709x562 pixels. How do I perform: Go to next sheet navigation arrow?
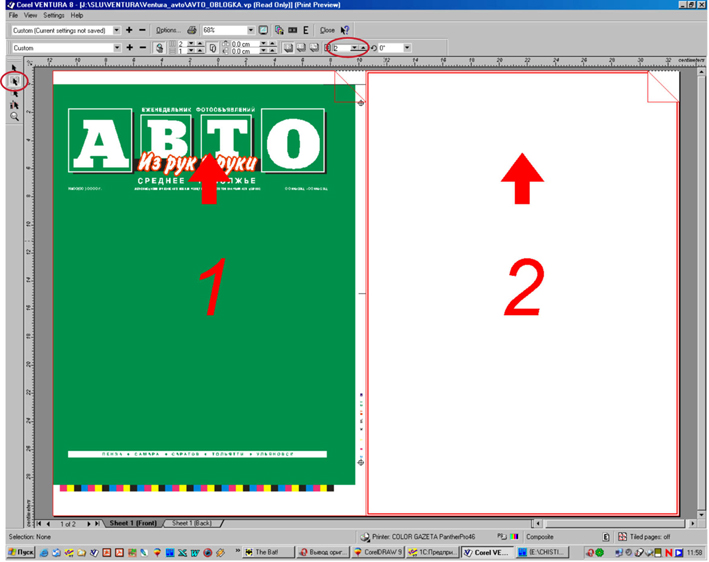pyautogui.click(x=88, y=524)
